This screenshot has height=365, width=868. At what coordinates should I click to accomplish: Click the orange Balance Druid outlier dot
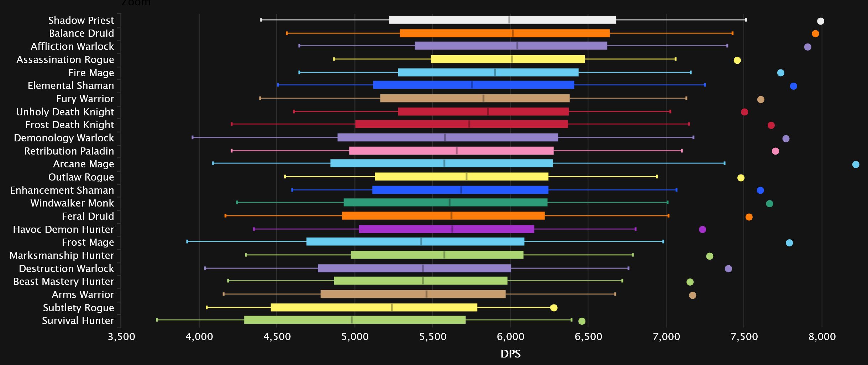[x=815, y=34]
